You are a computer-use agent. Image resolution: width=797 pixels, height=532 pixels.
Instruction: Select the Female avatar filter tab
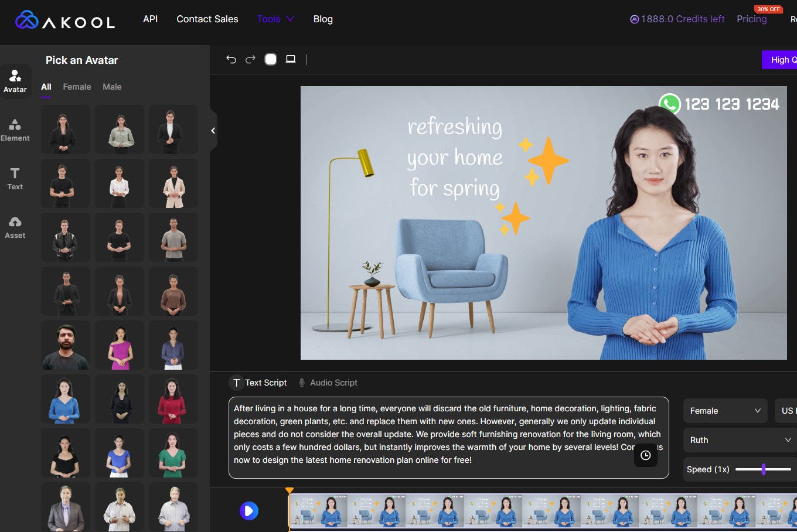point(77,87)
